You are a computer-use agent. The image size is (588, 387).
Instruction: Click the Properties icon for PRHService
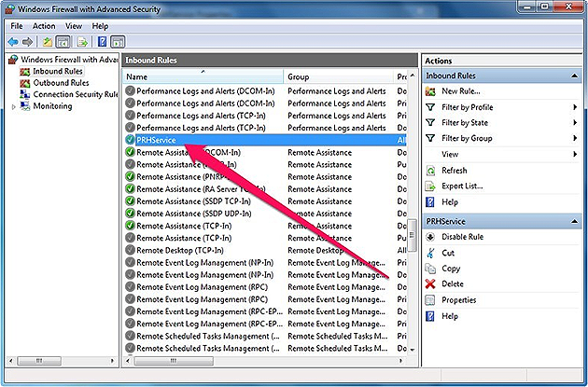(x=430, y=300)
